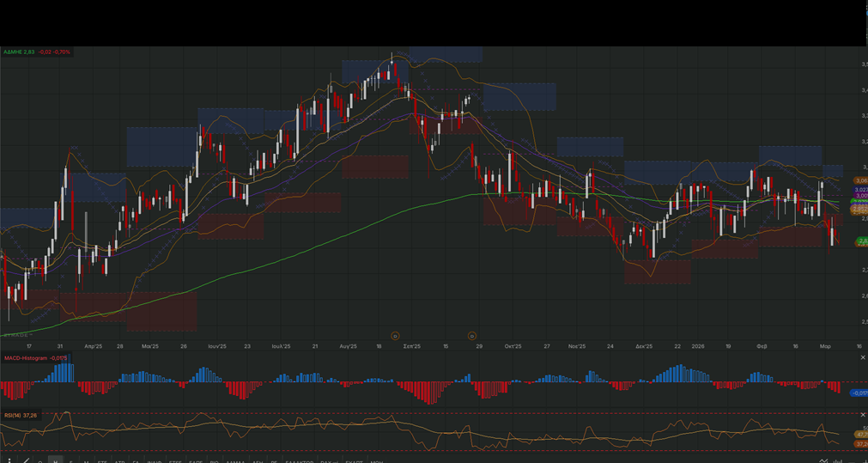Select the orange 3,06 price tag
868x463 pixels.
861,180
